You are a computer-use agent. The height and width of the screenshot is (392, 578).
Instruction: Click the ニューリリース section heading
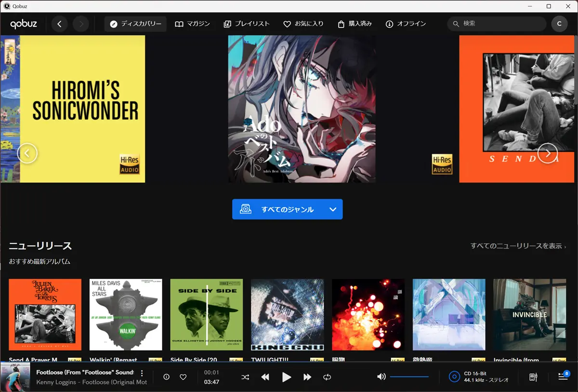(40, 246)
